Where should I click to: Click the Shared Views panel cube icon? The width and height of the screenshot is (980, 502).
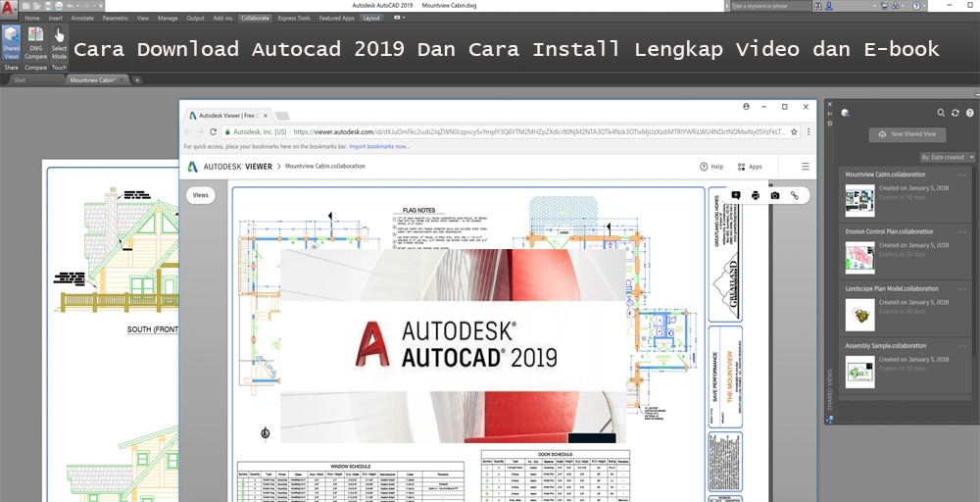pyautogui.click(x=845, y=113)
